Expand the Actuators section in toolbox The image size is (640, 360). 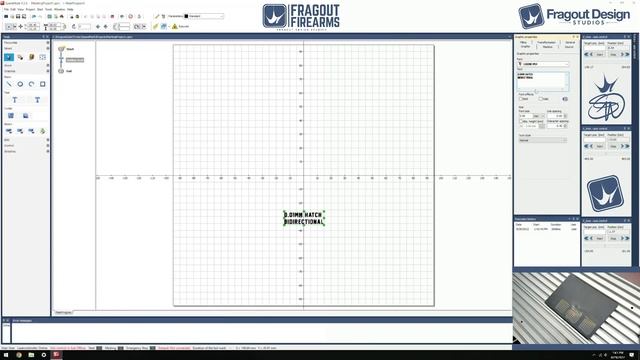pyautogui.click(x=48, y=151)
